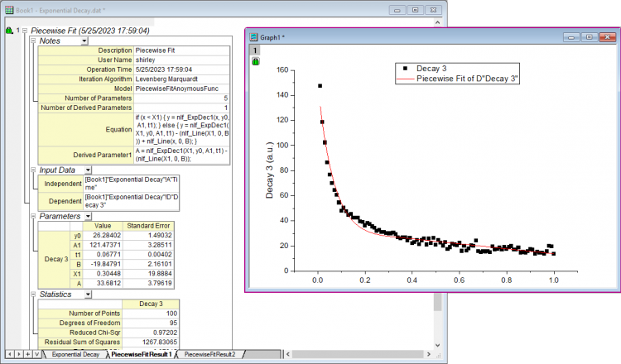Screen dimensions: 621x364
Task: Select layer 1 icon in Graph1
Action: point(255,50)
